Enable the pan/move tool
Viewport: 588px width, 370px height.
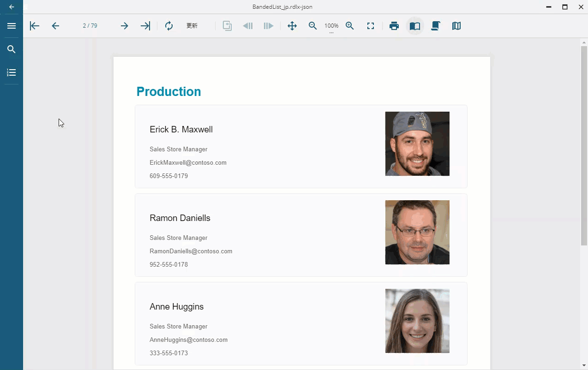tap(292, 26)
